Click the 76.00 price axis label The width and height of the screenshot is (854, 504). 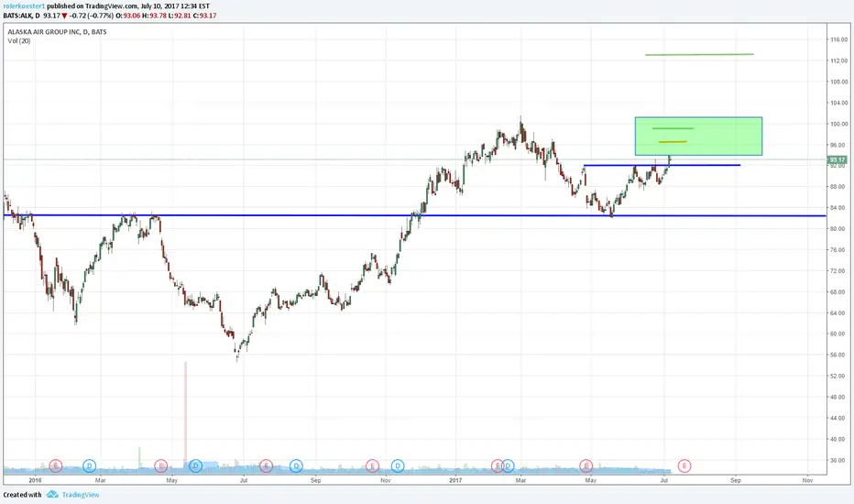(838, 249)
